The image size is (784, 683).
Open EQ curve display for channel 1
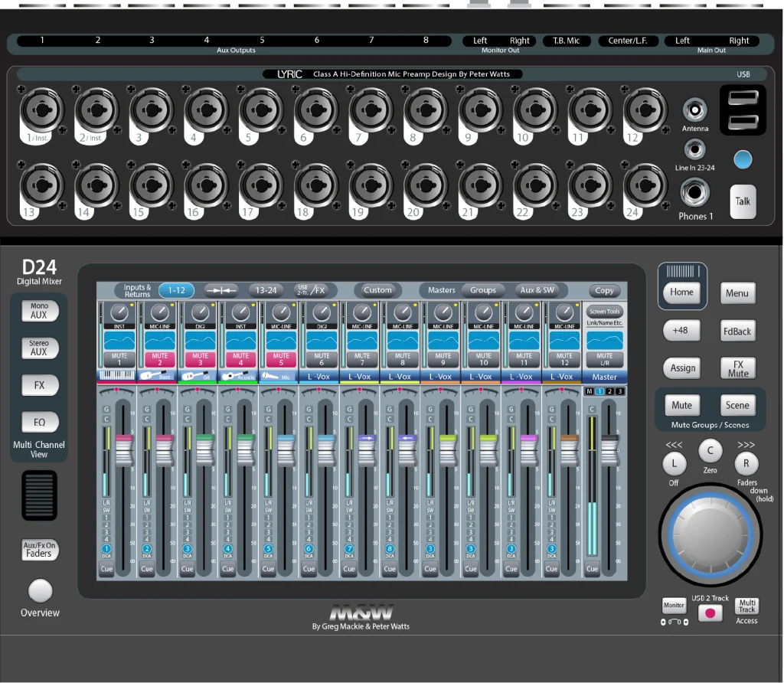tap(119, 341)
